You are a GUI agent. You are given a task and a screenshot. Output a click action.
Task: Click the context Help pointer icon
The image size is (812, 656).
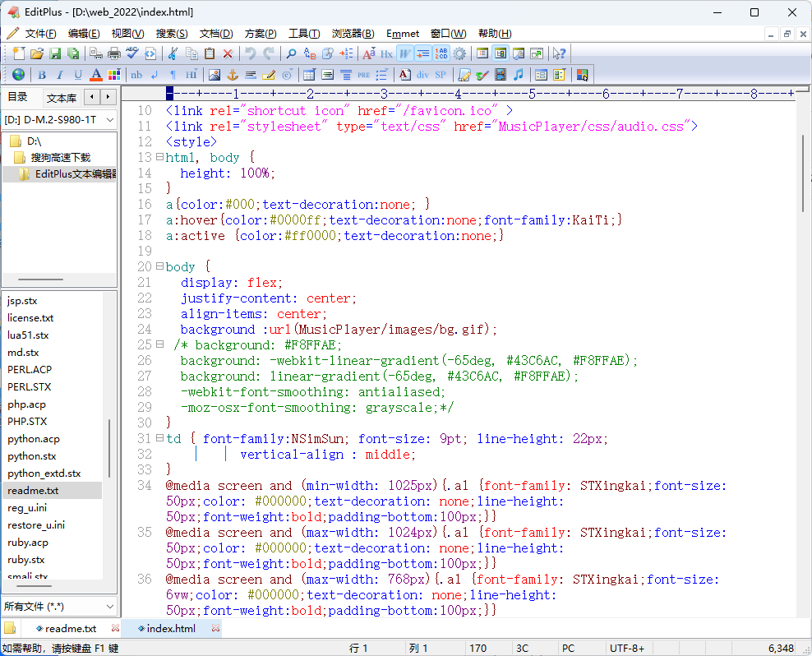[x=560, y=53]
